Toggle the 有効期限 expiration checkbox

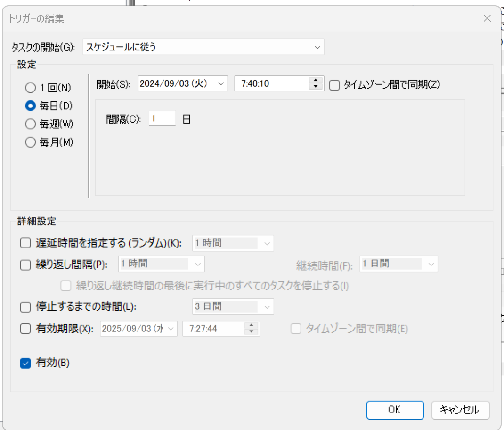25,329
